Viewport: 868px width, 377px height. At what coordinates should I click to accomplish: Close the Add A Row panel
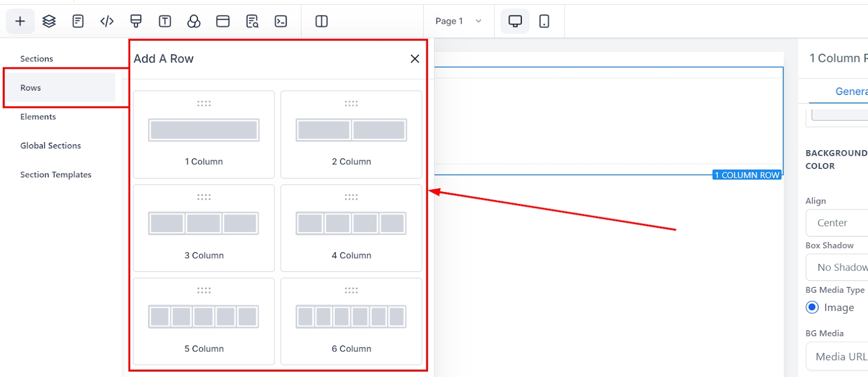point(415,59)
